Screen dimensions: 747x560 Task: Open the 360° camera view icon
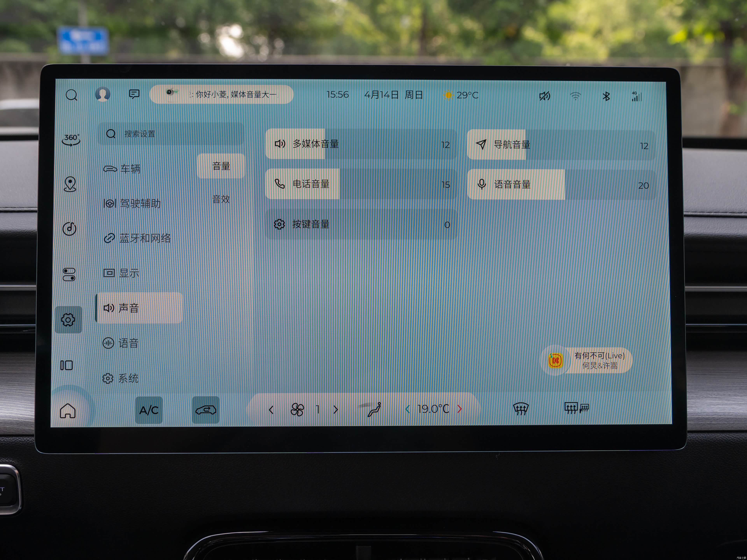coord(71,139)
